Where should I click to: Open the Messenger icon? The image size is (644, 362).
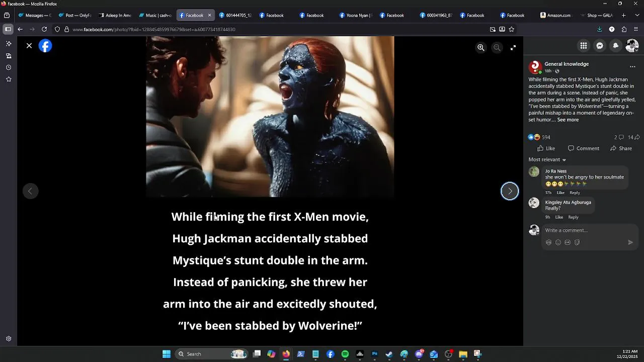[600, 46]
